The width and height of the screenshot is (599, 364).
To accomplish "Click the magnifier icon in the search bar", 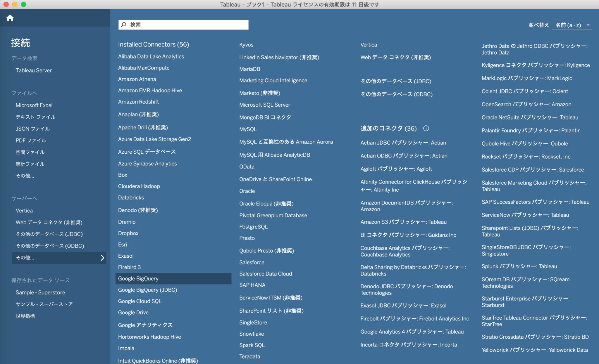I will click(124, 25).
